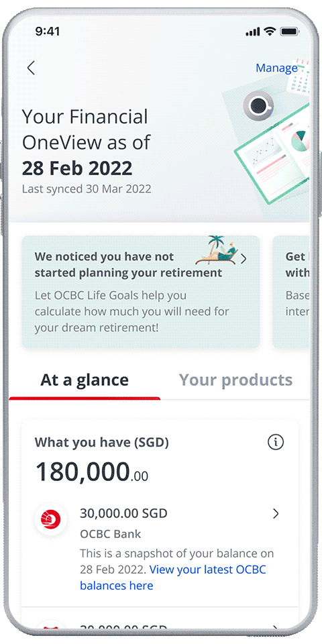
Task: Tap the back arrow icon
Action: point(31,68)
